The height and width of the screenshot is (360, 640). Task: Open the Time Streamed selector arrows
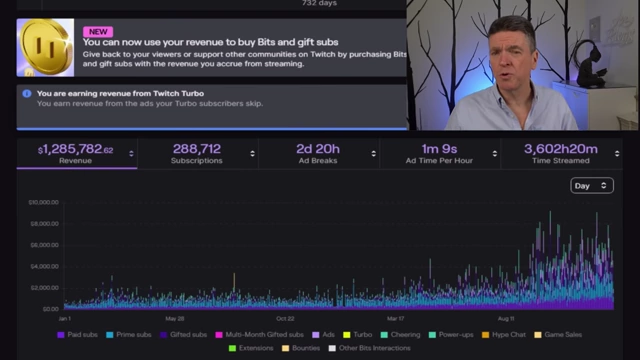coord(617,154)
